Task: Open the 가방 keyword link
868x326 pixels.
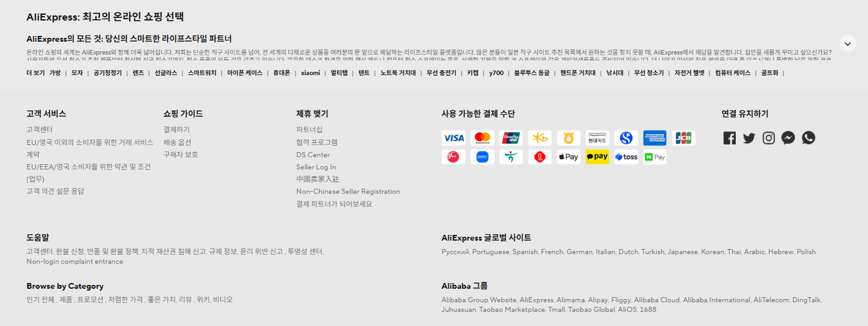Action: [x=55, y=73]
